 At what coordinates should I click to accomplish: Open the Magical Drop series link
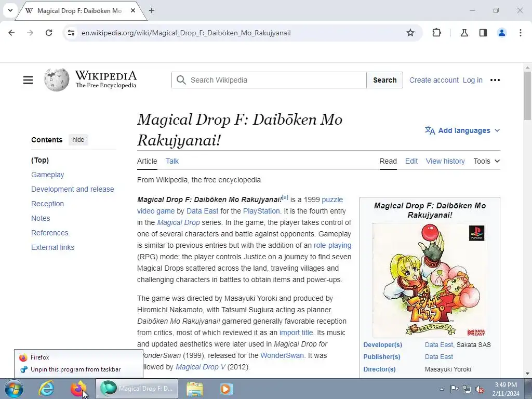[179, 222]
